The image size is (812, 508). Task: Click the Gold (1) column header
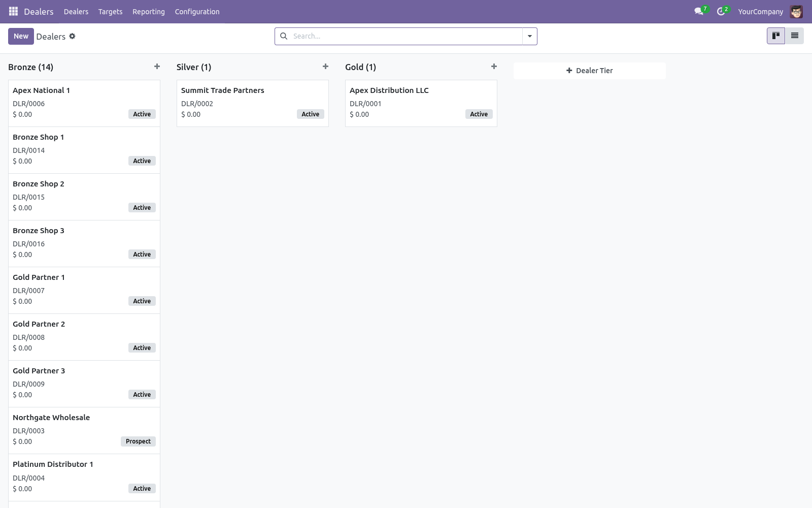click(x=360, y=67)
